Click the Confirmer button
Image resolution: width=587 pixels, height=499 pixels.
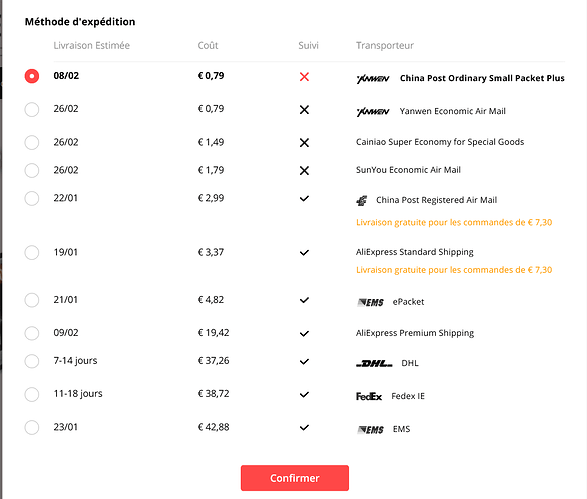pyautogui.click(x=295, y=478)
